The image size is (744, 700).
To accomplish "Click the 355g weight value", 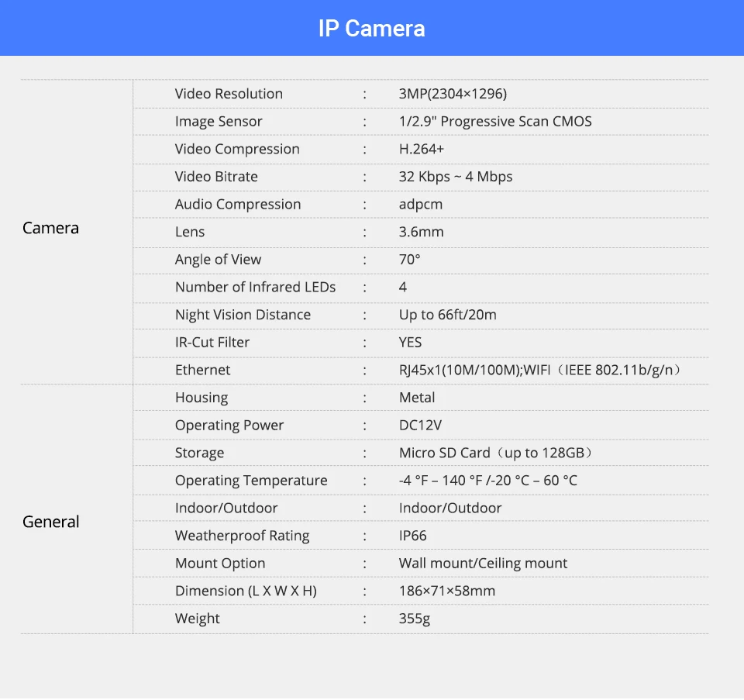I will pyautogui.click(x=415, y=619).
